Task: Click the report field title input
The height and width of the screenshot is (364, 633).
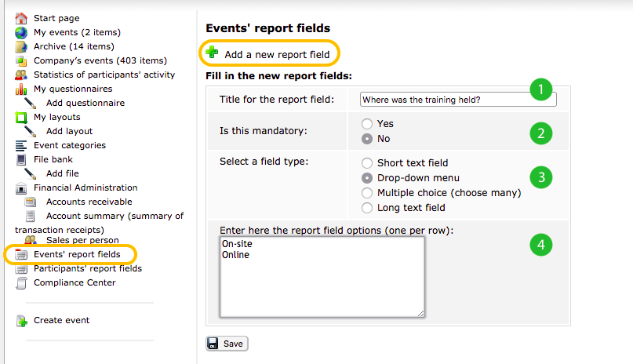Action: [x=458, y=100]
